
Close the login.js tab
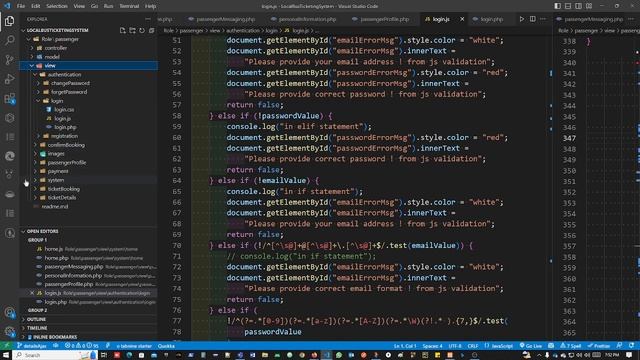[462, 19]
